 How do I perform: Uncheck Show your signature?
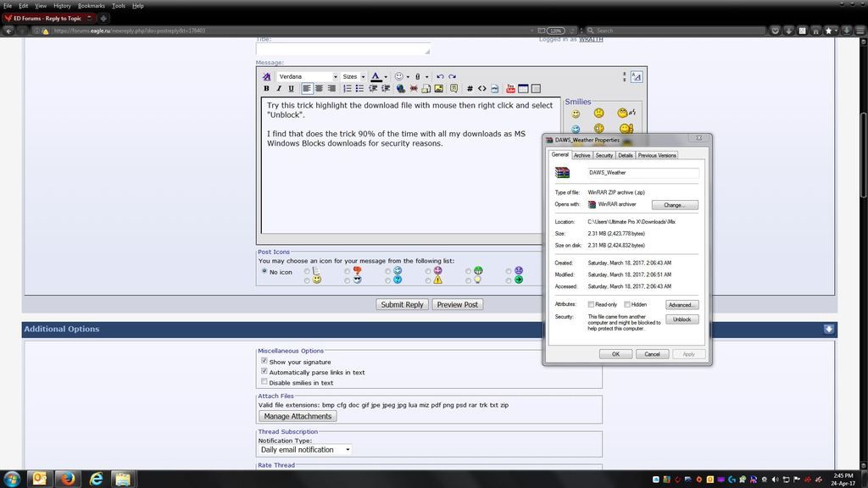[x=264, y=362]
